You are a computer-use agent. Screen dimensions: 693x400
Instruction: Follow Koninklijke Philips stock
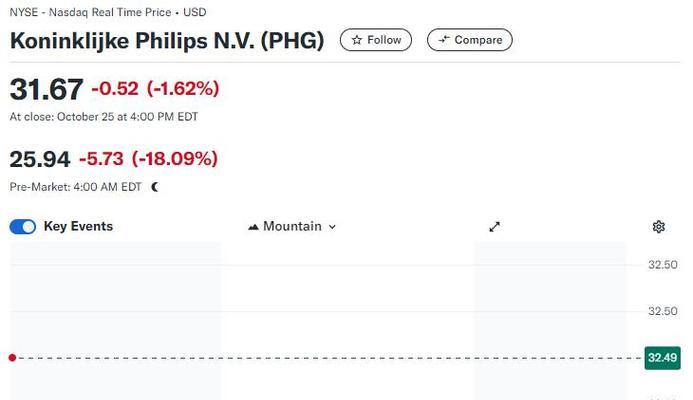[376, 40]
